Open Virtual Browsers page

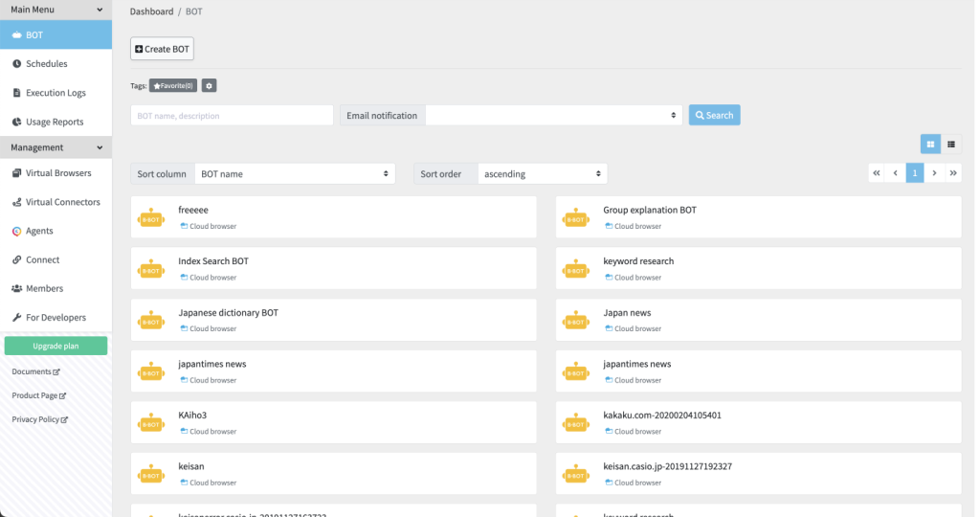pyautogui.click(x=56, y=173)
